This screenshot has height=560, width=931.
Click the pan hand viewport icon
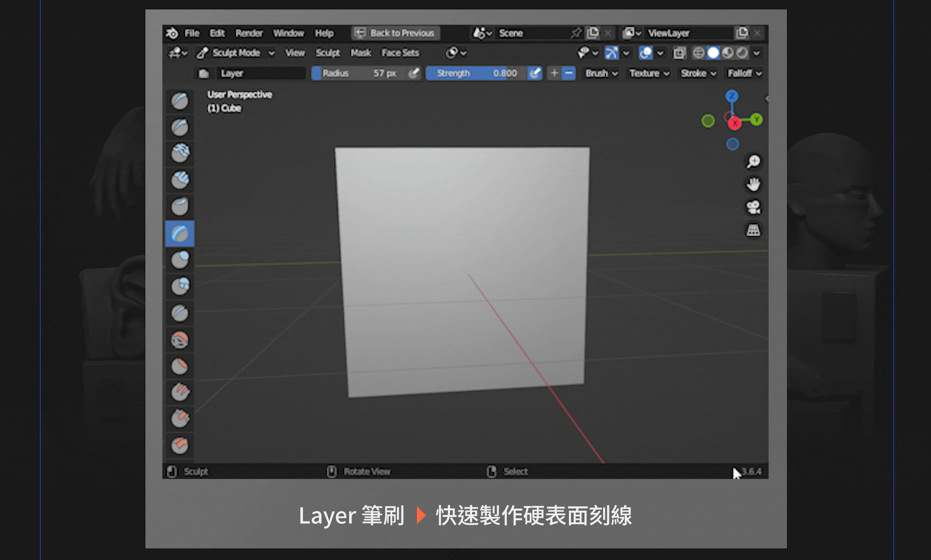(x=753, y=185)
